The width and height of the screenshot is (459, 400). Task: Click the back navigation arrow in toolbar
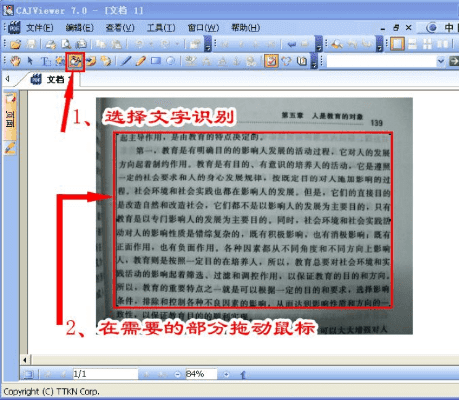(292, 44)
